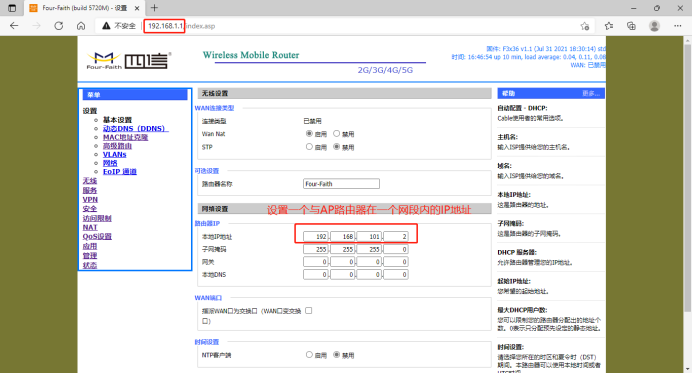Open the Collections icon in toolbar
Screen dimensions: 692x374
[x=632, y=26]
